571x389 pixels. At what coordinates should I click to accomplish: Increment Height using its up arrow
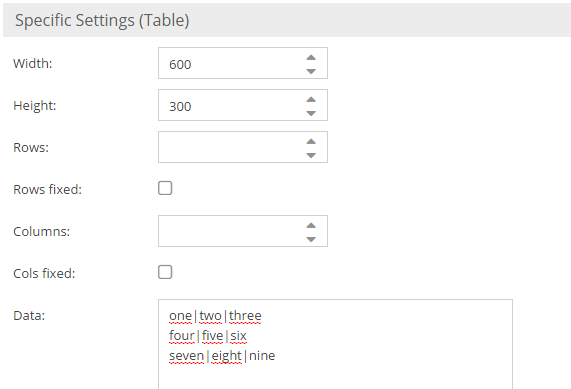(311, 99)
